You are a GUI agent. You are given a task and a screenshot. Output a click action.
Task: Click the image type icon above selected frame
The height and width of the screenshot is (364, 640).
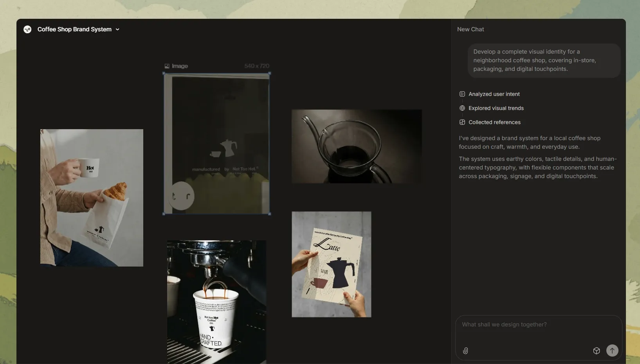point(167,66)
